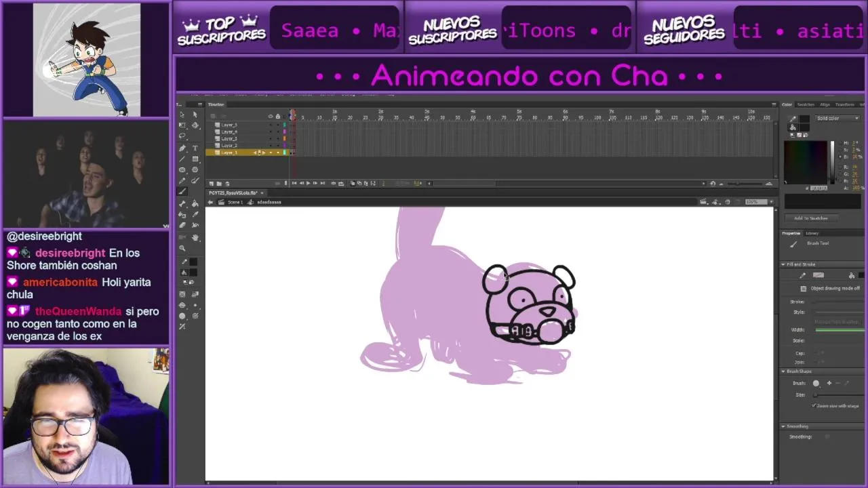Open the Edit Scene dropdown above stage
868x488 pixels.
pos(704,202)
